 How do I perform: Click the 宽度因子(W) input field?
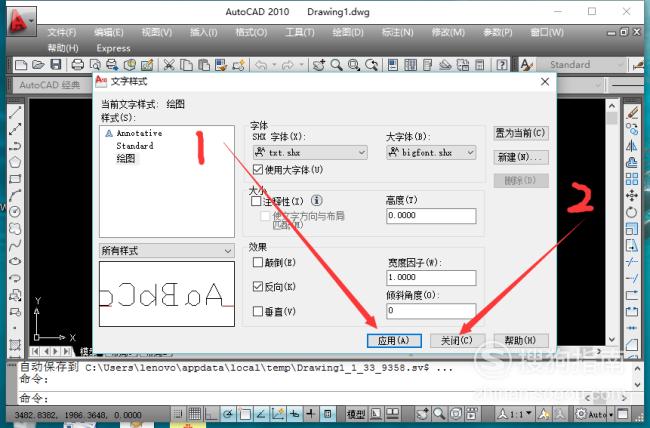(x=431, y=277)
